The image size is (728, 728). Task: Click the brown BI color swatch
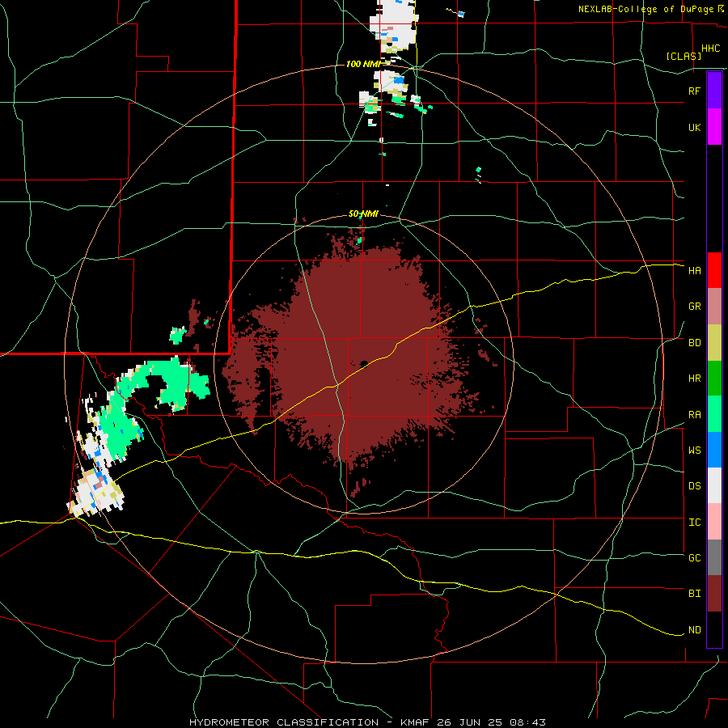(x=714, y=594)
